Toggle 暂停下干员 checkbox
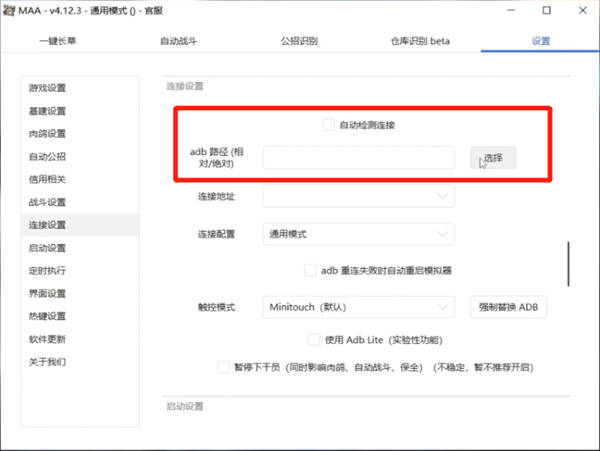The height and width of the screenshot is (451, 600). pyautogui.click(x=223, y=367)
